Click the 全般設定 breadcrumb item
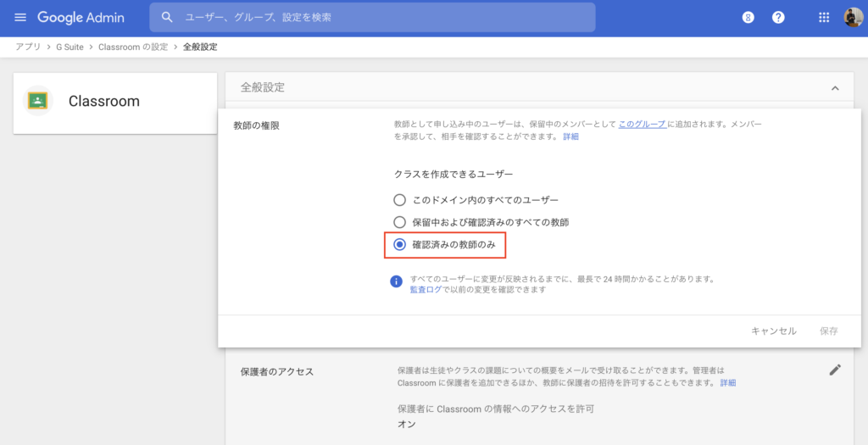The width and height of the screenshot is (868, 445). (x=200, y=47)
